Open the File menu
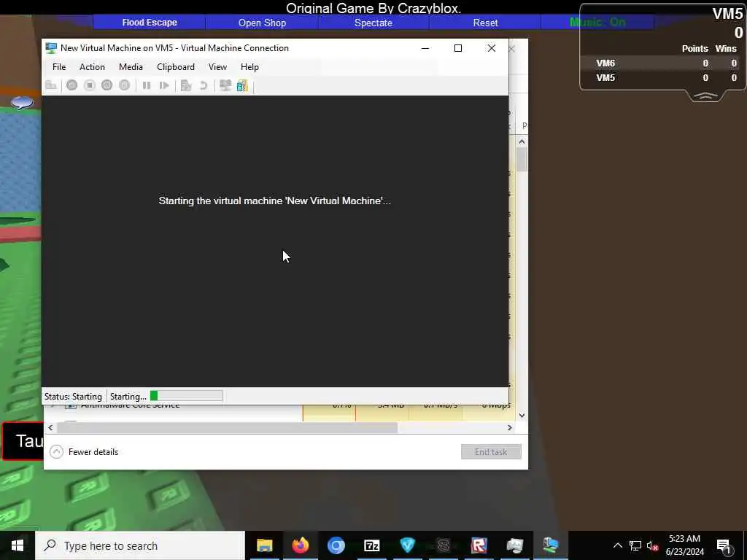The width and height of the screenshot is (747, 560). (x=59, y=67)
